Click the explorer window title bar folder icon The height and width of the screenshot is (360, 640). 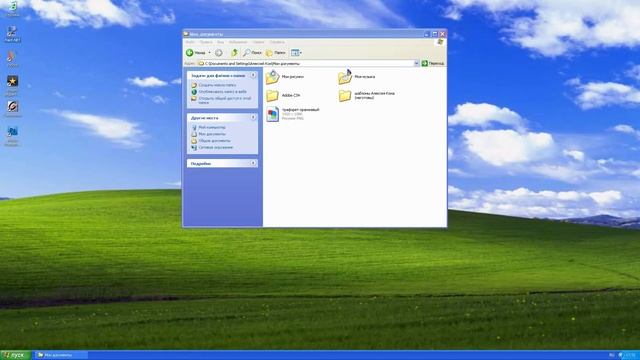pos(186,34)
